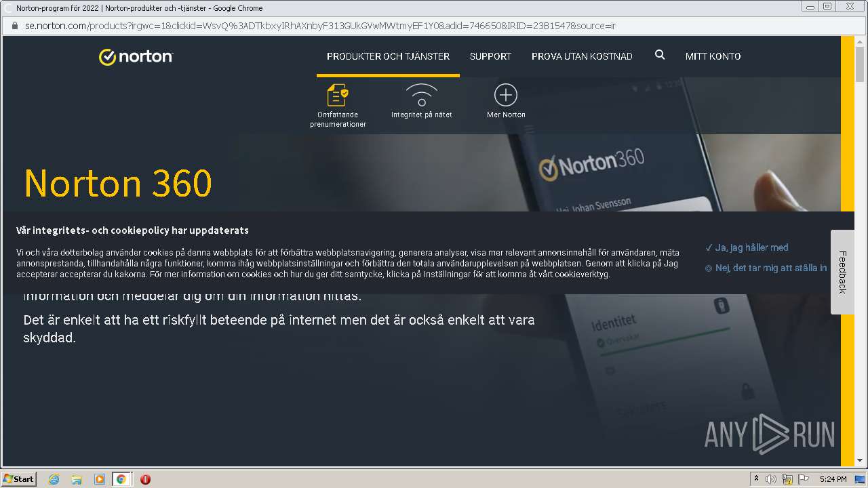Choose Nej, det tar mig att ställa in
The width and height of the screenshot is (868, 488).
[766, 268]
